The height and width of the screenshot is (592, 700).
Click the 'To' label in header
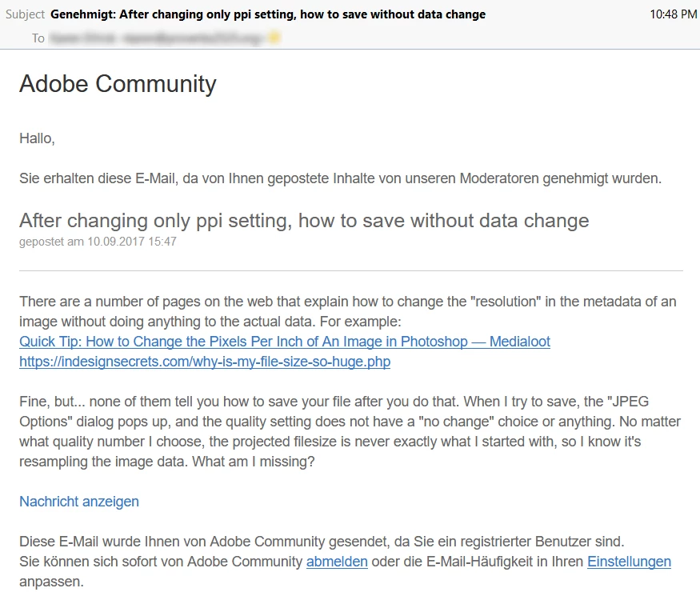[x=38, y=38]
